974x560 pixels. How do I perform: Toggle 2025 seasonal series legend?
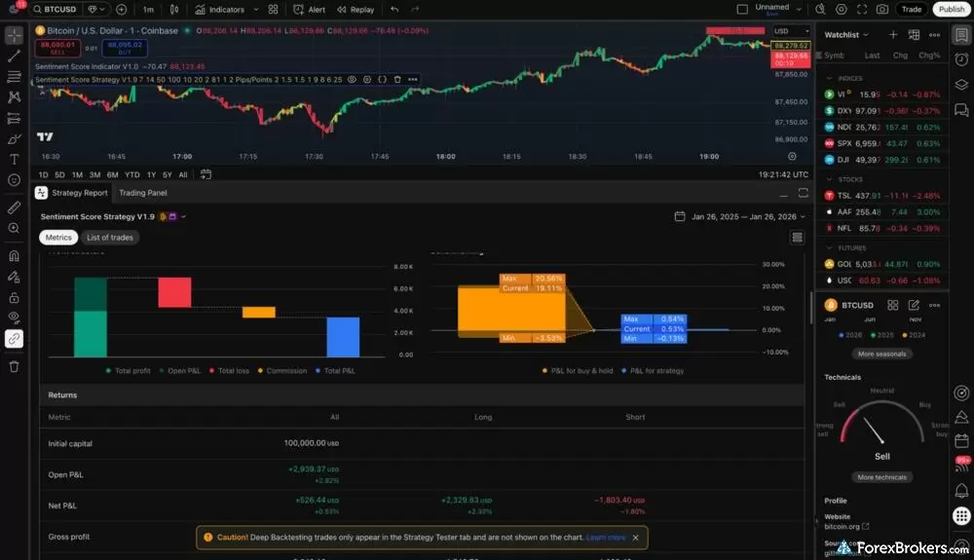882,335
